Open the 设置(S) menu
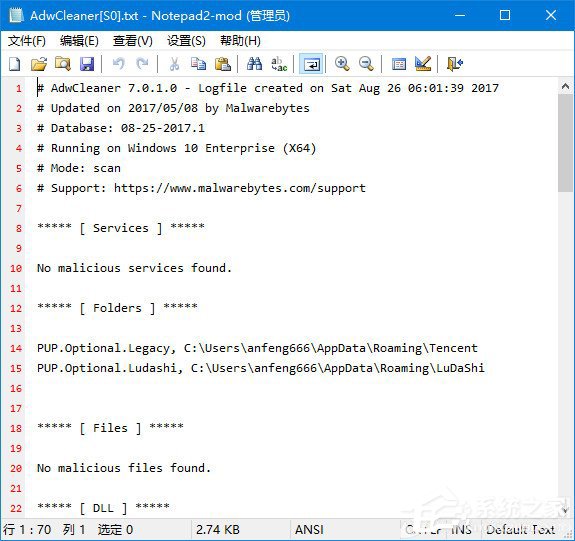575x541 pixels. [x=186, y=41]
